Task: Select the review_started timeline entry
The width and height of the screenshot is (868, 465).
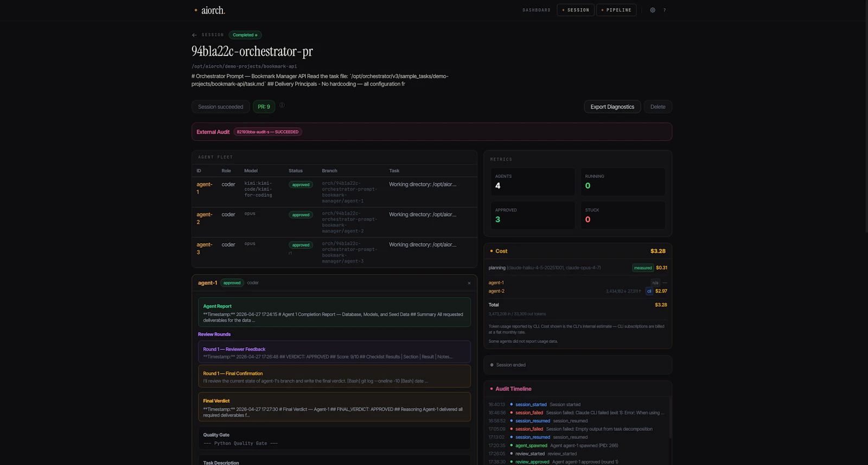Action: pyautogui.click(x=578, y=454)
